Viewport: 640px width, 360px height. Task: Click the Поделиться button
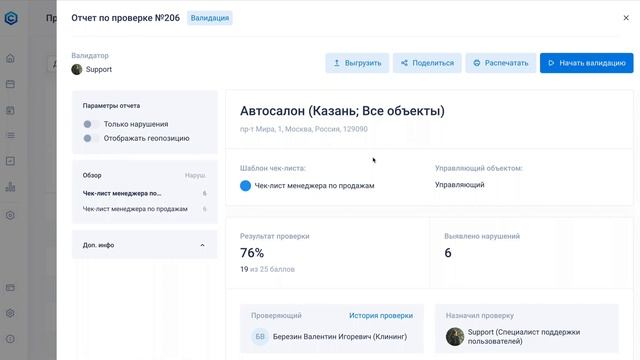click(x=427, y=63)
